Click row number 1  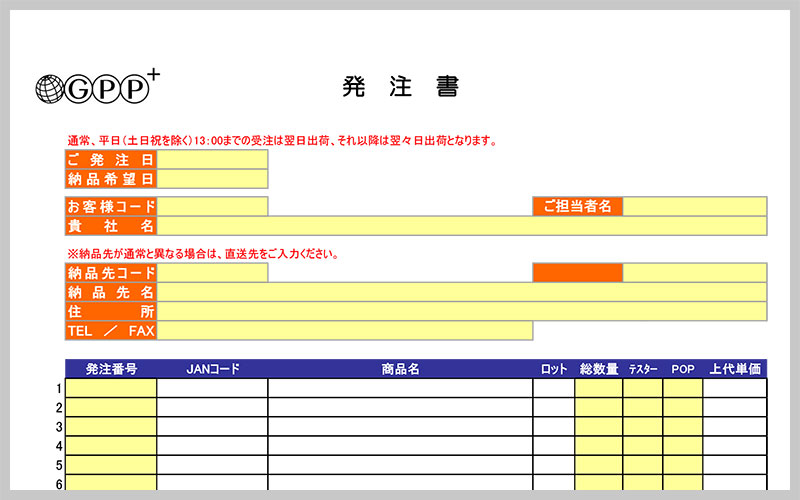coord(59,389)
